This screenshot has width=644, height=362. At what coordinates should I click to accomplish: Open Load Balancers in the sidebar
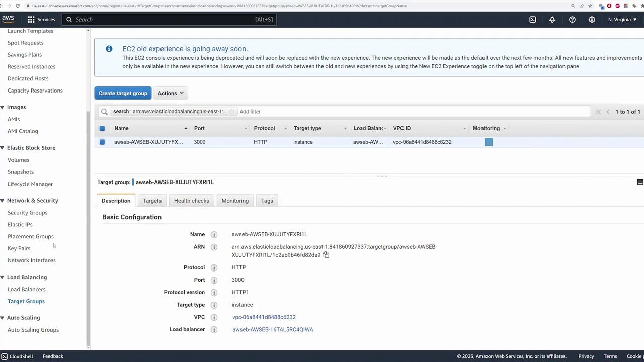[26, 289]
